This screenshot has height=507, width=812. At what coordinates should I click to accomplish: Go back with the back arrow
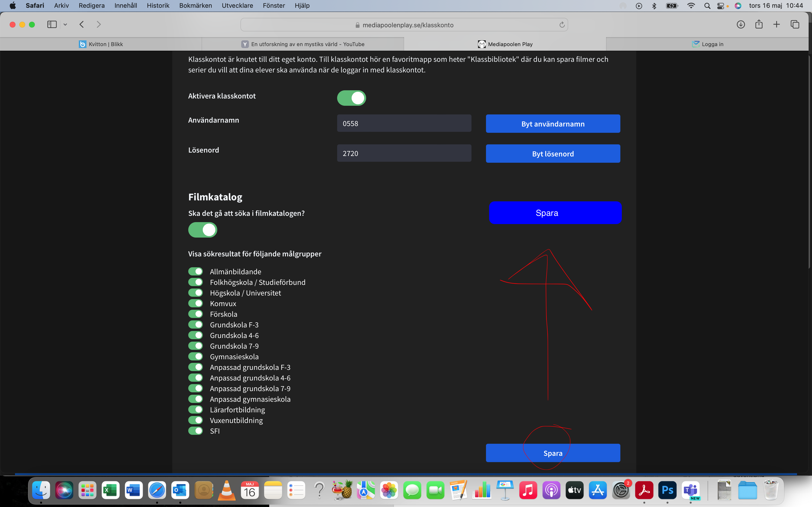(81, 24)
